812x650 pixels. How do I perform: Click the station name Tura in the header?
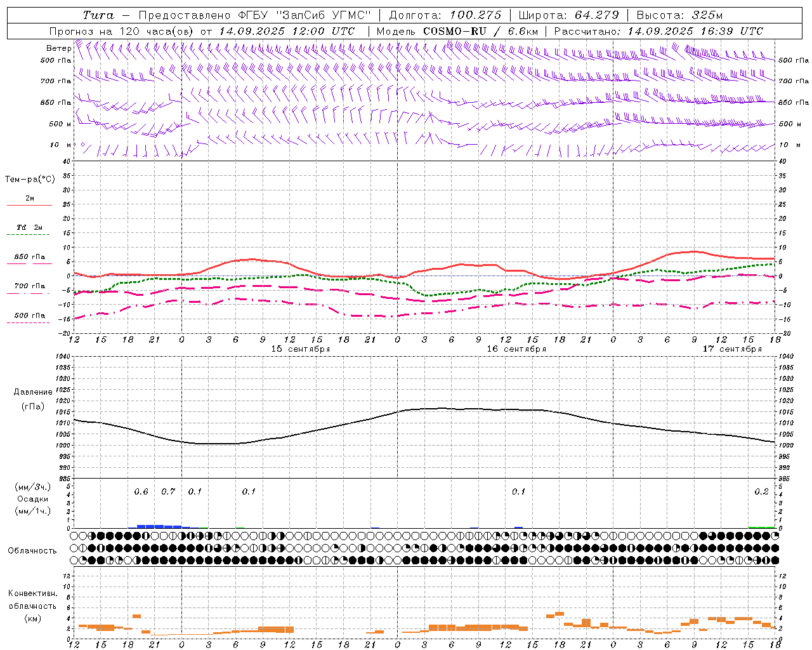pyautogui.click(x=98, y=15)
